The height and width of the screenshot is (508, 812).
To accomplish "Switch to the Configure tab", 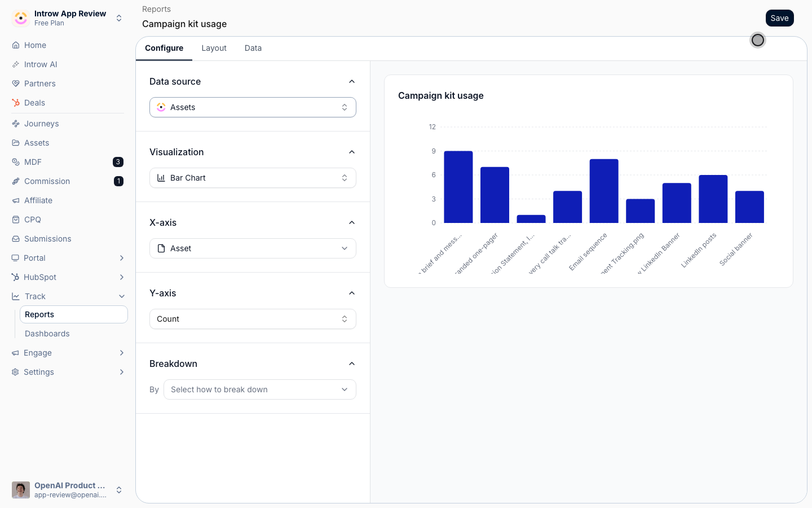I will pos(164,48).
